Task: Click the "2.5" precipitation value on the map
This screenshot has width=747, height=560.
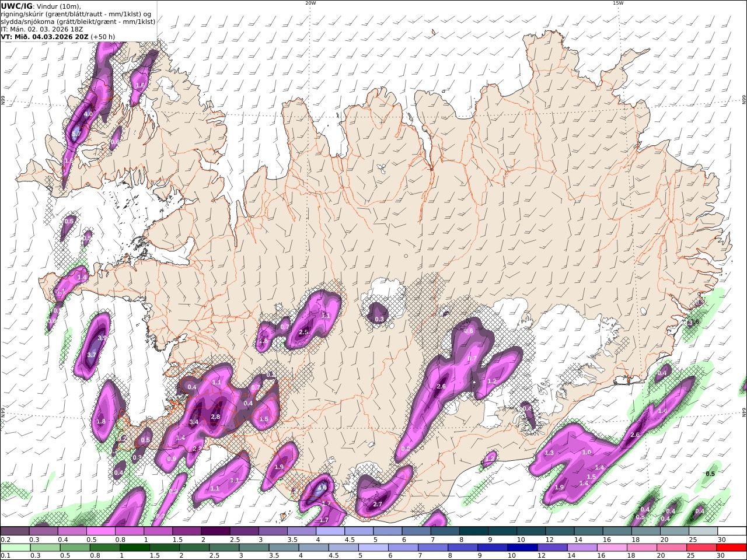Action: pyautogui.click(x=303, y=332)
